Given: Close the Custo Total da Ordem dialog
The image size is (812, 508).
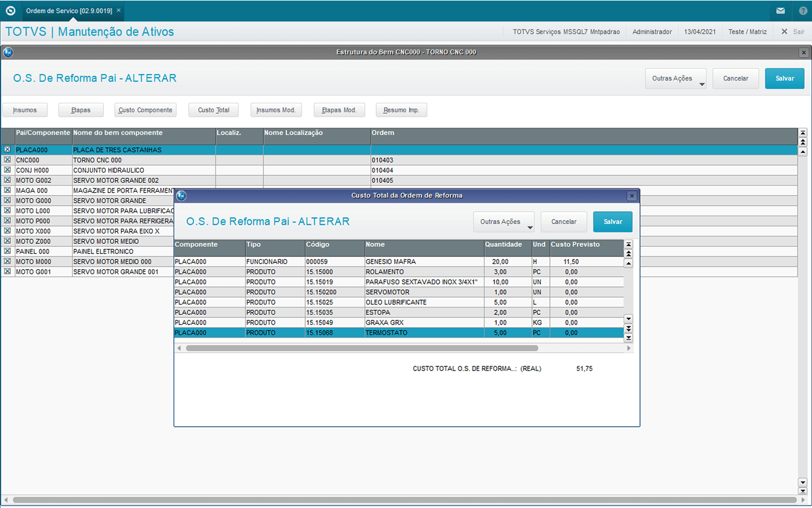Looking at the screenshot, I should (631, 196).
